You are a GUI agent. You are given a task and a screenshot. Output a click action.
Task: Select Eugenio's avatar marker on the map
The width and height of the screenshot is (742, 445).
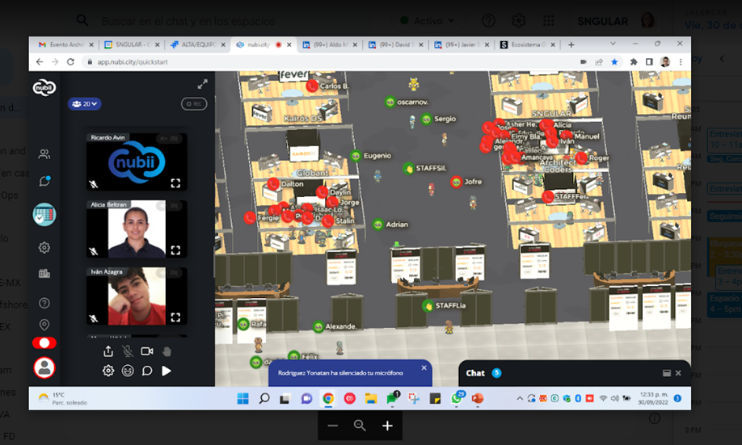tap(355, 156)
